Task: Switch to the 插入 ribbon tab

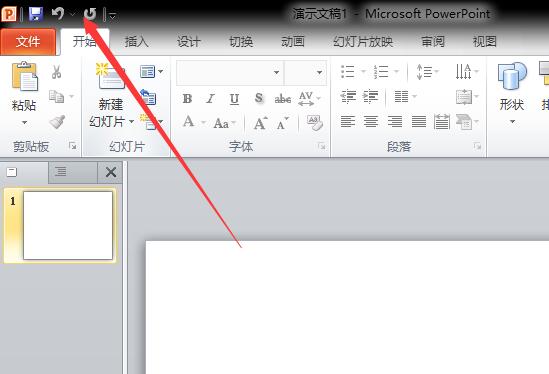Action: 137,42
